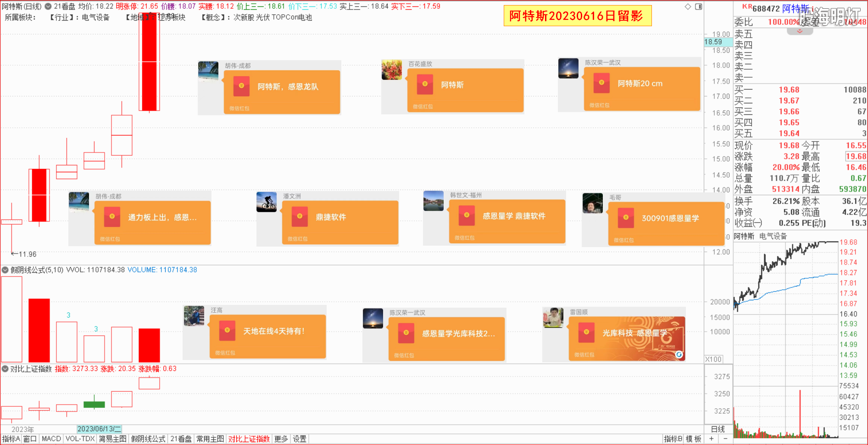Select the MACD indicator tab

51,439
